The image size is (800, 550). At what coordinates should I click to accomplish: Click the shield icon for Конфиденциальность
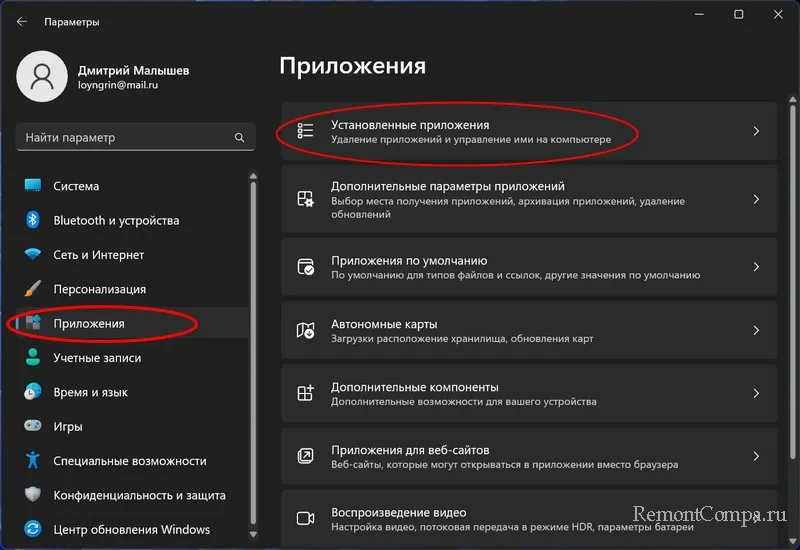click(33, 494)
